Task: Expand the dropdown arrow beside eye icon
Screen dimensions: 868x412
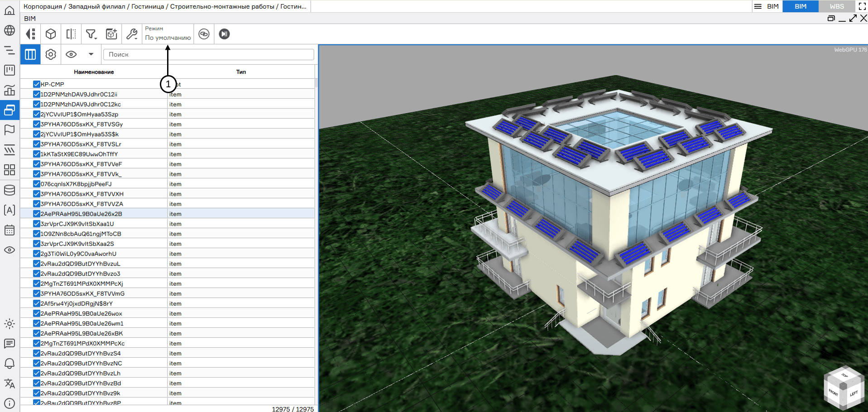Action: click(91, 54)
